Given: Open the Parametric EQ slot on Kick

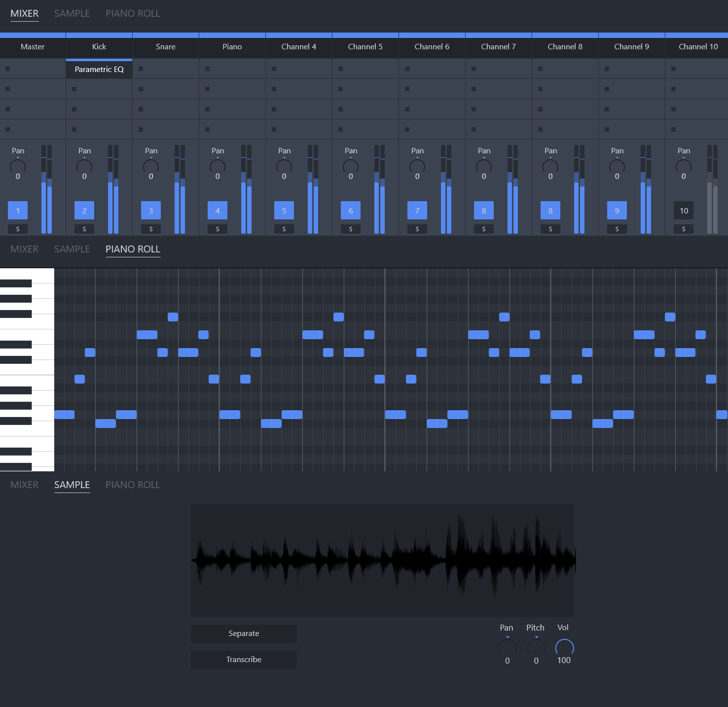Looking at the screenshot, I should coord(99,69).
